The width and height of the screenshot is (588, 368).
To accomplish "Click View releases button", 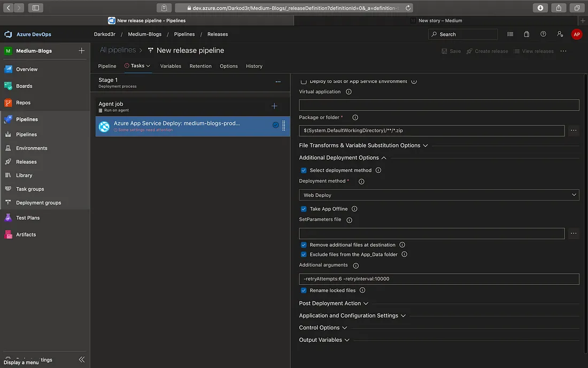I will coord(533,51).
